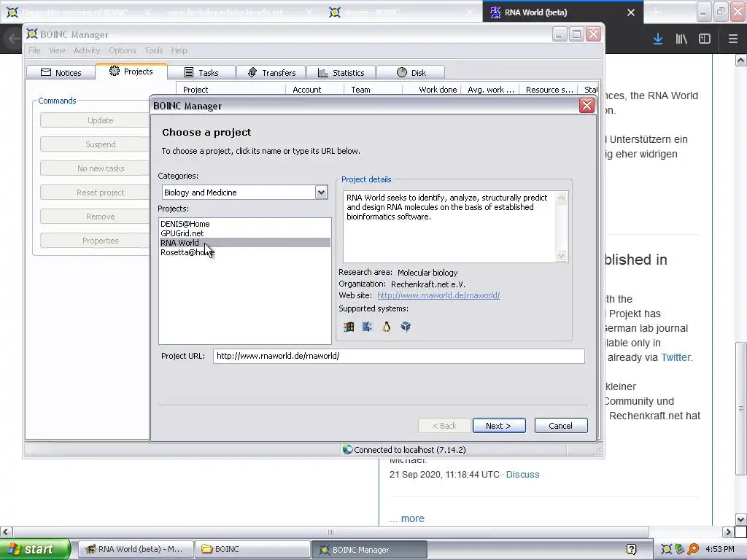Screen dimensions: 747x560
Task: Click the Remove command button
Action: [x=96, y=217]
